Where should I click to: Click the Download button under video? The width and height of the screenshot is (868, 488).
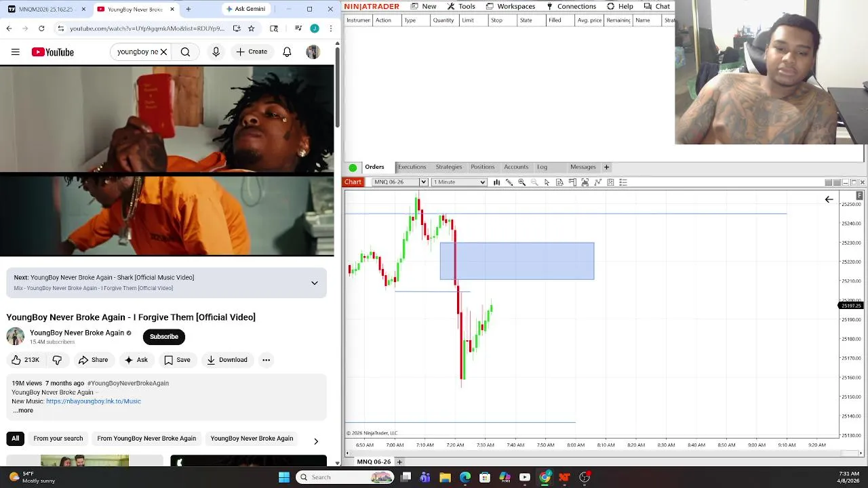pyautogui.click(x=227, y=360)
